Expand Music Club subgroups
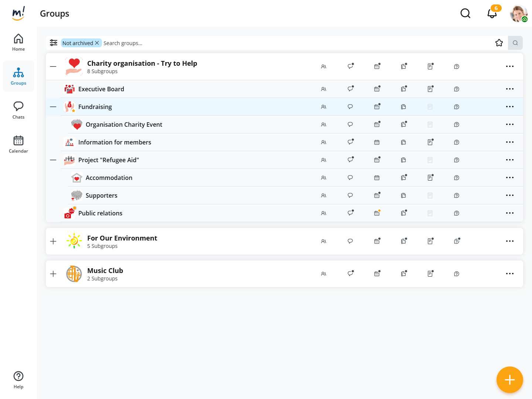 tap(53, 274)
